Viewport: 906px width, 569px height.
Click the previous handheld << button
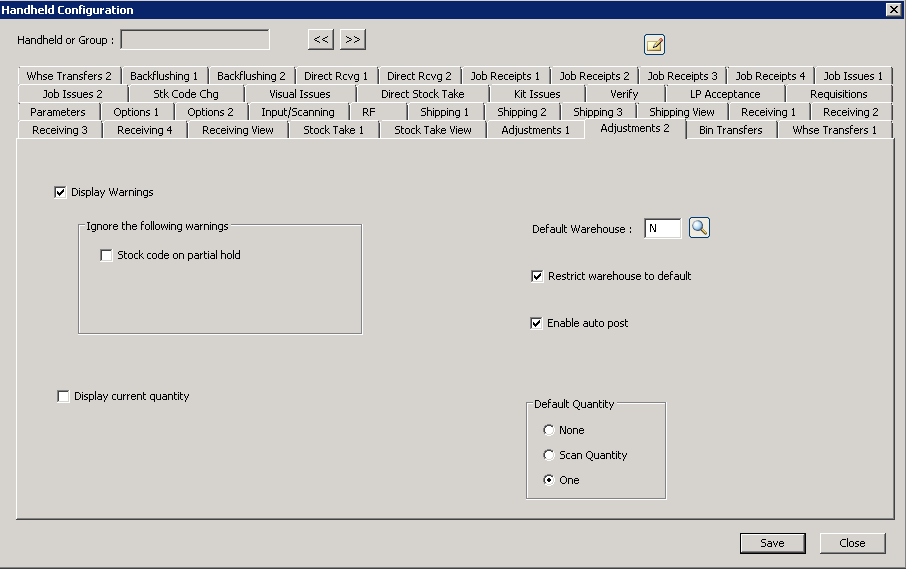(x=320, y=40)
